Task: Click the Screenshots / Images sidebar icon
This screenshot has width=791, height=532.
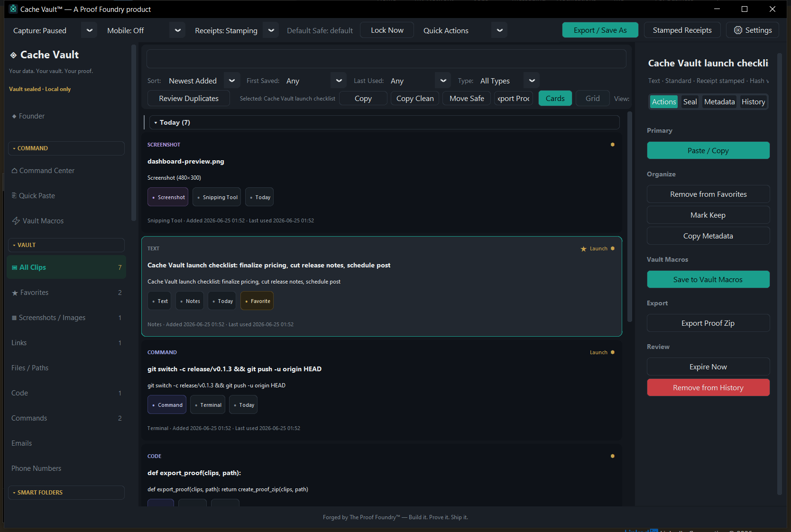Action: [14, 318]
